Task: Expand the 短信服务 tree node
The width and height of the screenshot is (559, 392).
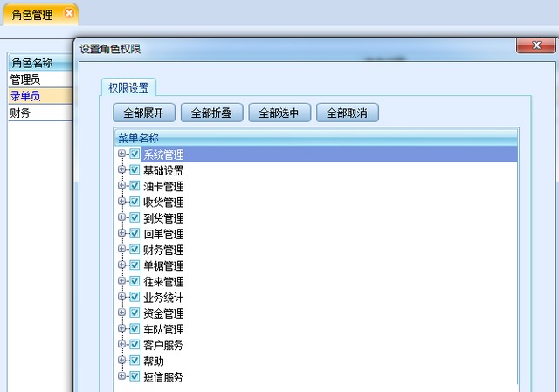Action: click(122, 376)
